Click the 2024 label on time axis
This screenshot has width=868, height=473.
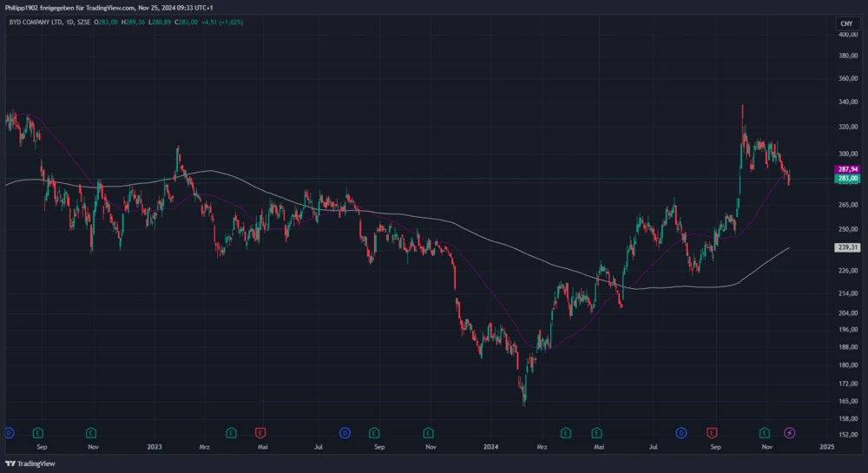click(x=491, y=447)
